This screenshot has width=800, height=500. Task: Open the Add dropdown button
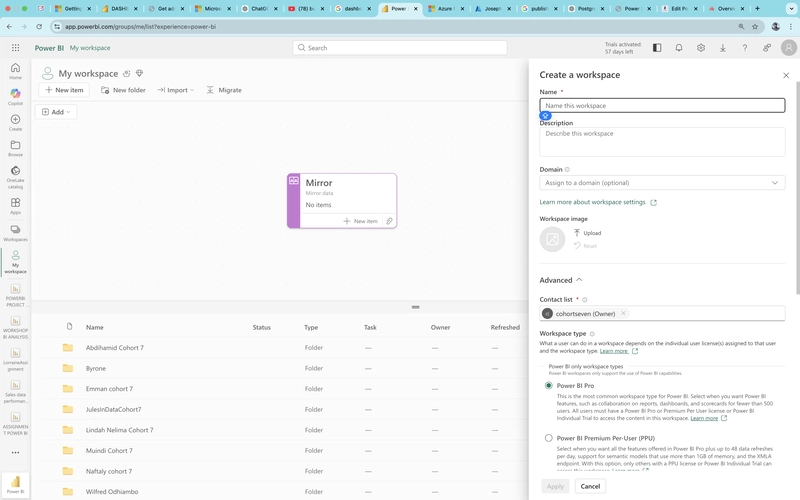pyautogui.click(x=56, y=112)
